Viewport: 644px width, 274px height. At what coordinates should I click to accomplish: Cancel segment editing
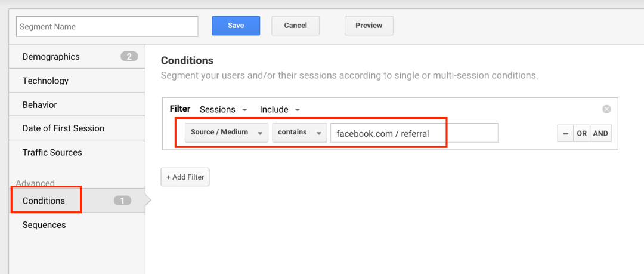[295, 26]
